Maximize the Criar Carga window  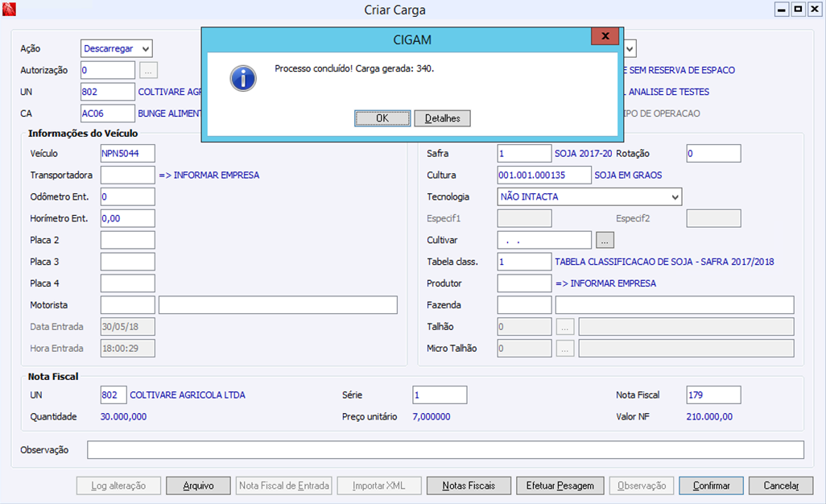799,10
